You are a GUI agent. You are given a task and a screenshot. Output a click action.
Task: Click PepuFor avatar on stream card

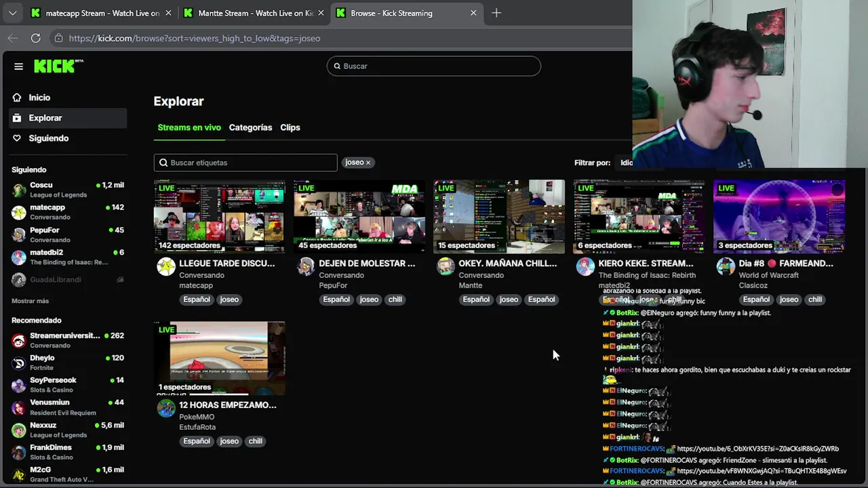point(306,266)
